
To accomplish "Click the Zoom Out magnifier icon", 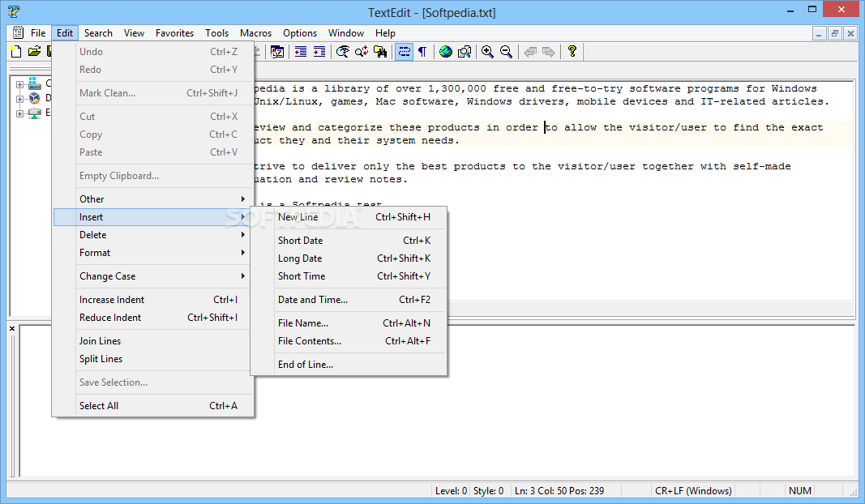I will coord(507,52).
